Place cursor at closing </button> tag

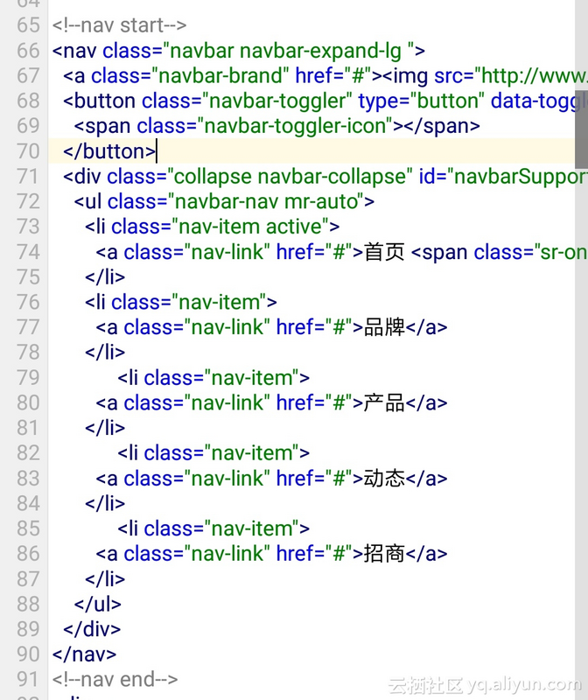(110, 151)
